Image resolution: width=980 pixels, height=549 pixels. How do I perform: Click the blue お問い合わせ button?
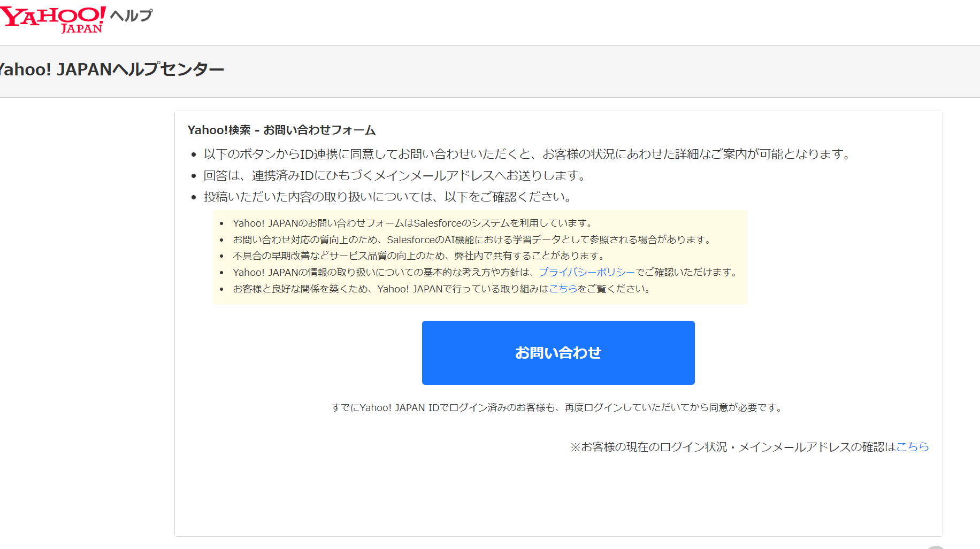[558, 353]
